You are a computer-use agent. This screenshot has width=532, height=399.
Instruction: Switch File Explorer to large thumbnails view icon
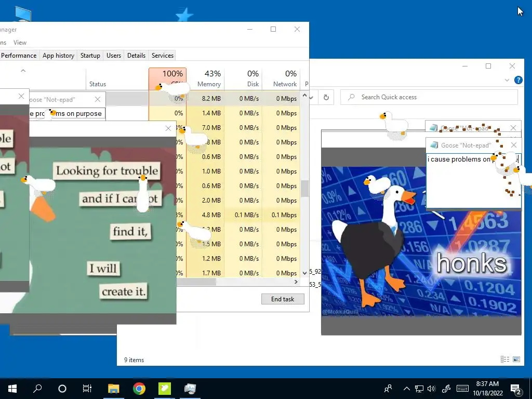coord(516,360)
